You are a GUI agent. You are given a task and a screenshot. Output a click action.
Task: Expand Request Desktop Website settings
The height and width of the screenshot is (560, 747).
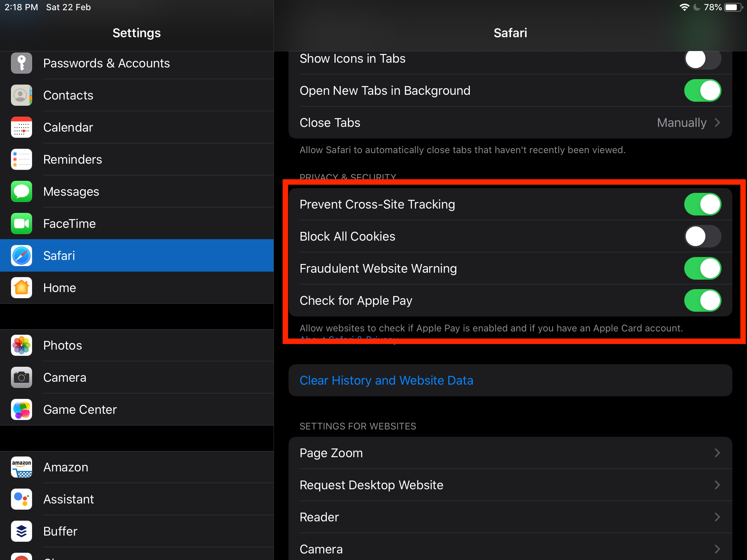click(511, 485)
